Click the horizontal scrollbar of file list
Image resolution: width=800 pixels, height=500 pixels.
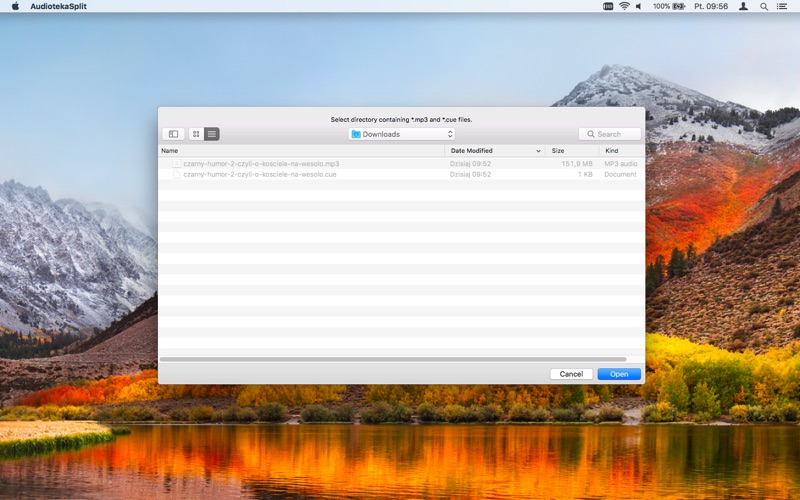pyautogui.click(x=393, y=359)
